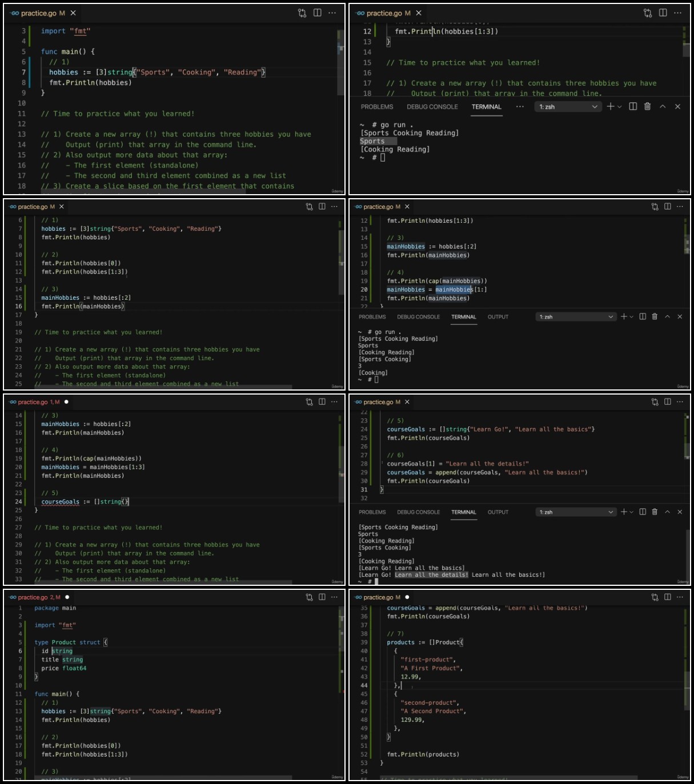More Actions ellipsis in editor starting at line 3

(x=332, y=13)
